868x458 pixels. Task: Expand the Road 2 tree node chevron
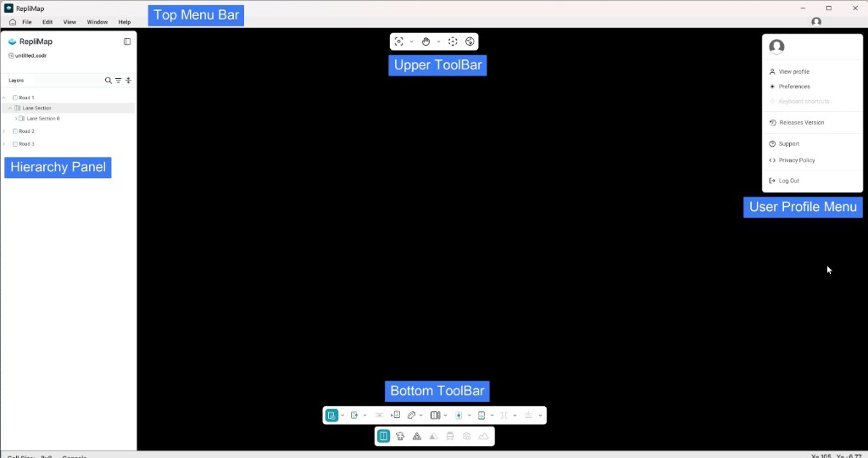(x=4, y=131)
